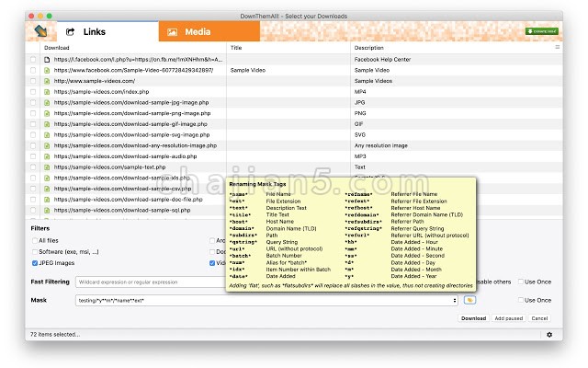Viewport: 588px width, 368px height.
Task: Enable the All files filter
Action: [35, 240]
